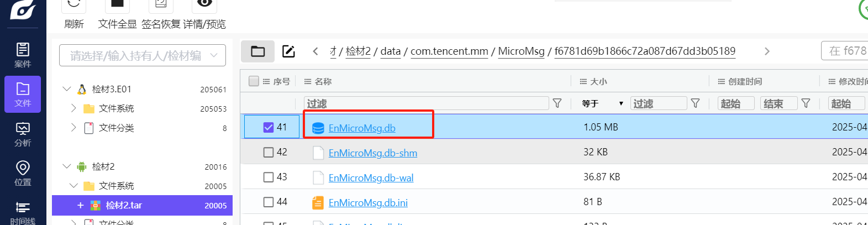Viewport: 868px width, 225px height.
Task: Open the EnMicroMsg.db-wal file link
Action: pos(371,177)
